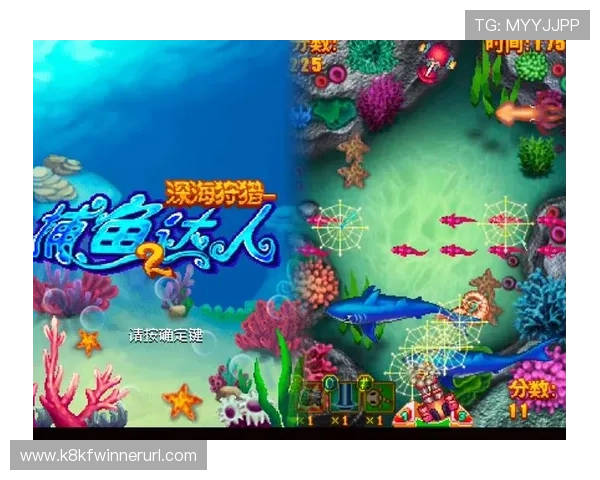Click the 深海狩猎 subtitle text
Screen dimensions: 600x480
(x=220, y=190)
